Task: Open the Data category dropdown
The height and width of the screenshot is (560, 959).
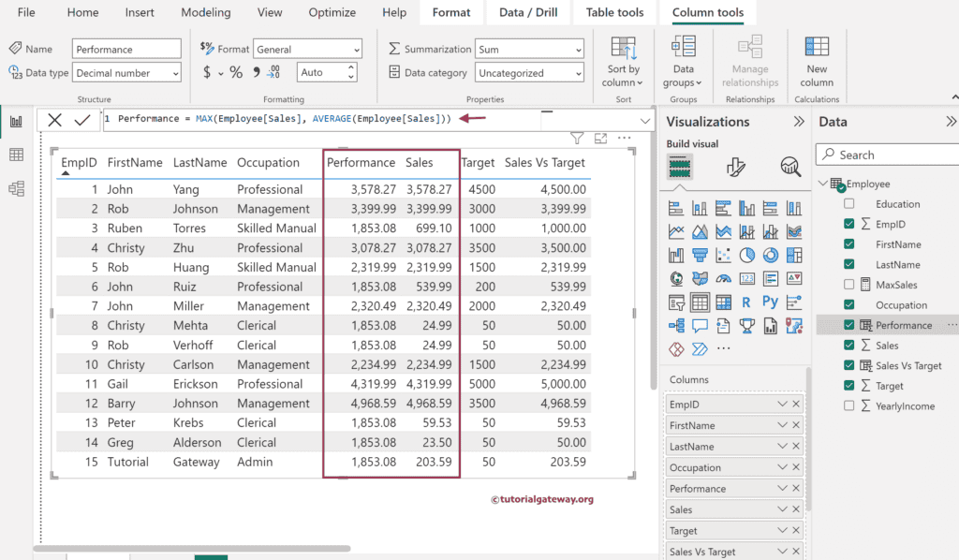Action: pyautogui.click(x=529, y=72)
